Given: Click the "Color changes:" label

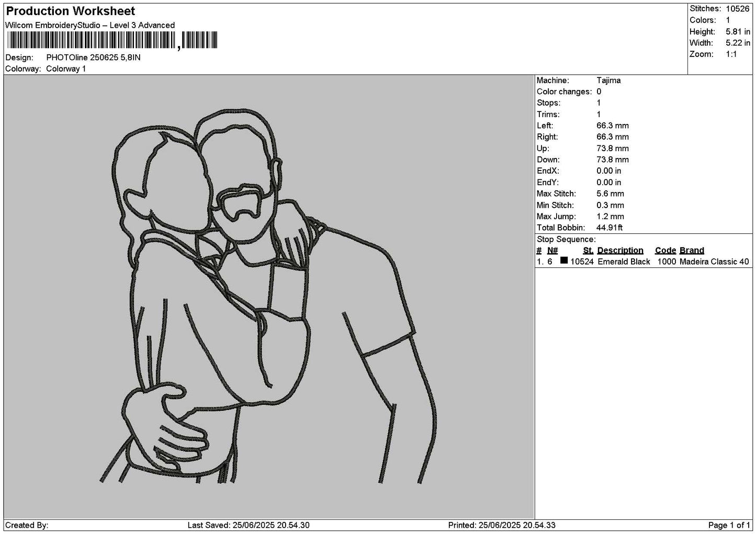Looking at the screenshot, I should (x=565, y=92).
